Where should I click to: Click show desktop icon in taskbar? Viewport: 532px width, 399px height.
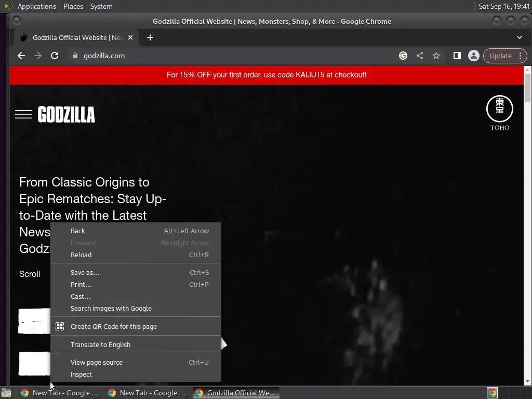coord(6,393)
